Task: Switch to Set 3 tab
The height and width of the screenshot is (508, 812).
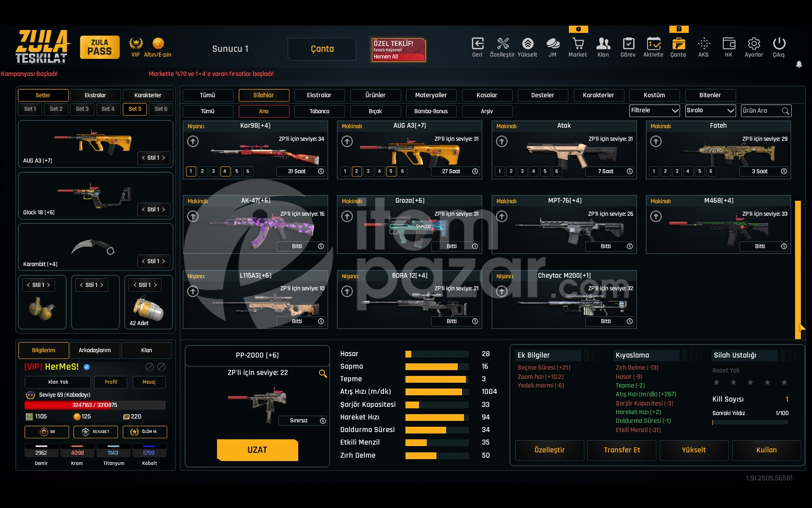Action: 82,109
